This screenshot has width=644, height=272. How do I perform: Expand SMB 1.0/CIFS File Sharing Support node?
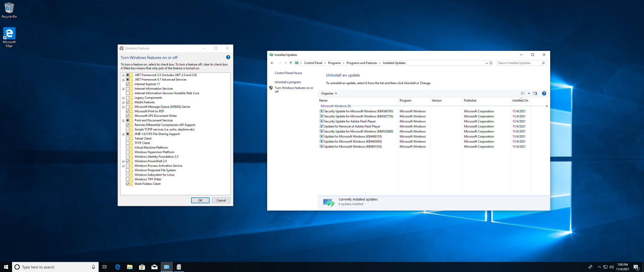[123, 134]
